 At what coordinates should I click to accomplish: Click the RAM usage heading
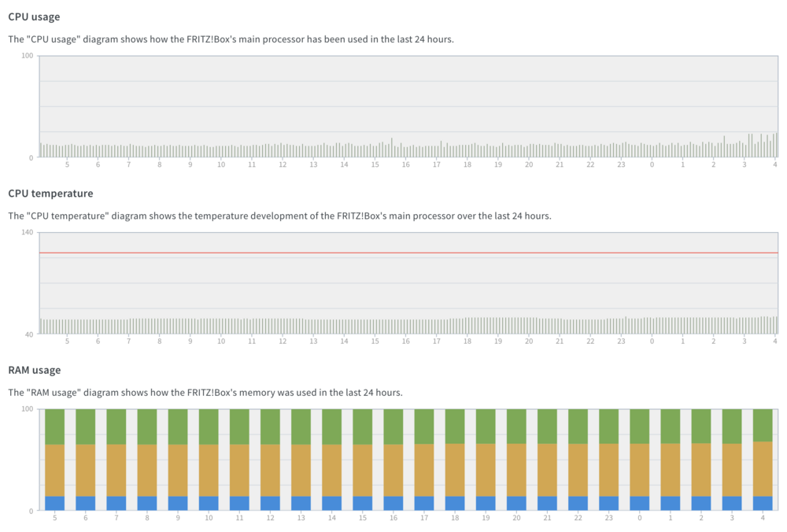(x=35, y=370)
